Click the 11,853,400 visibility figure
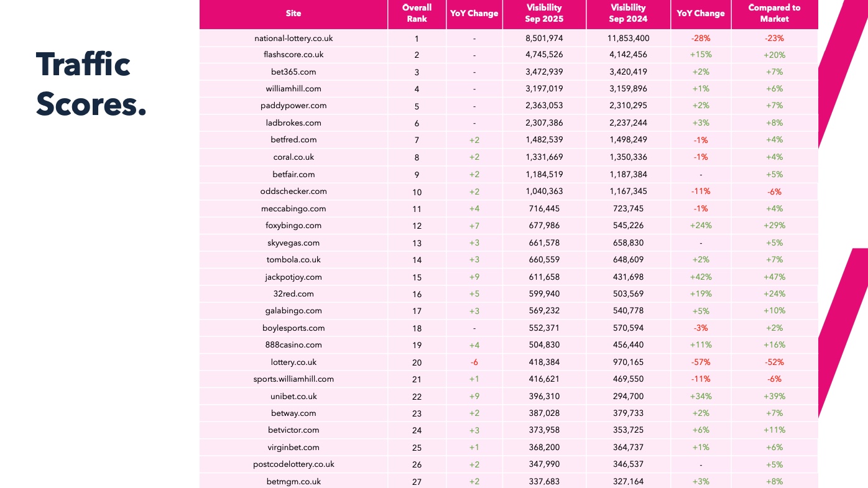This screenshot has width=868, height=488. click(628, 38)
